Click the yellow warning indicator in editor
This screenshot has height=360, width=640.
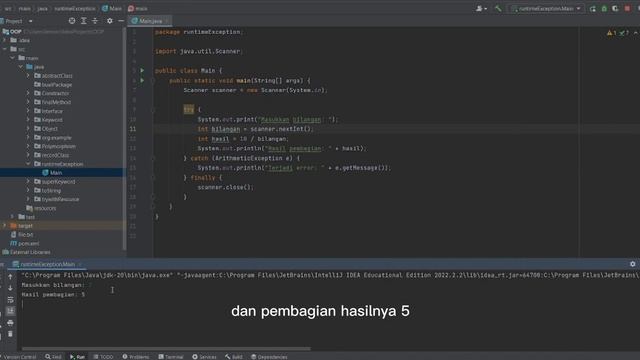611,33
